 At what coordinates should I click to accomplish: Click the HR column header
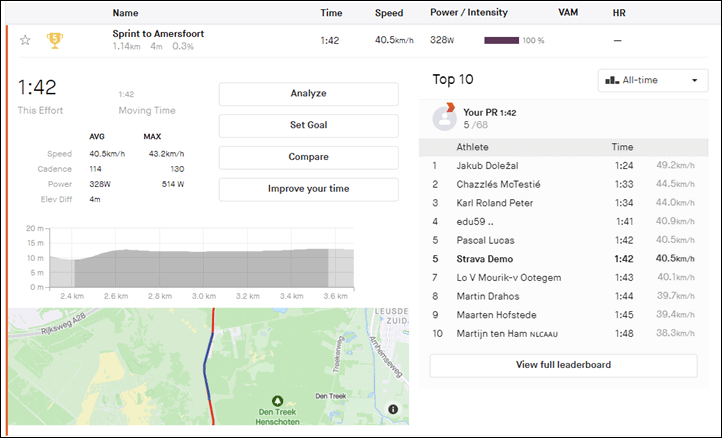(619, 13)
